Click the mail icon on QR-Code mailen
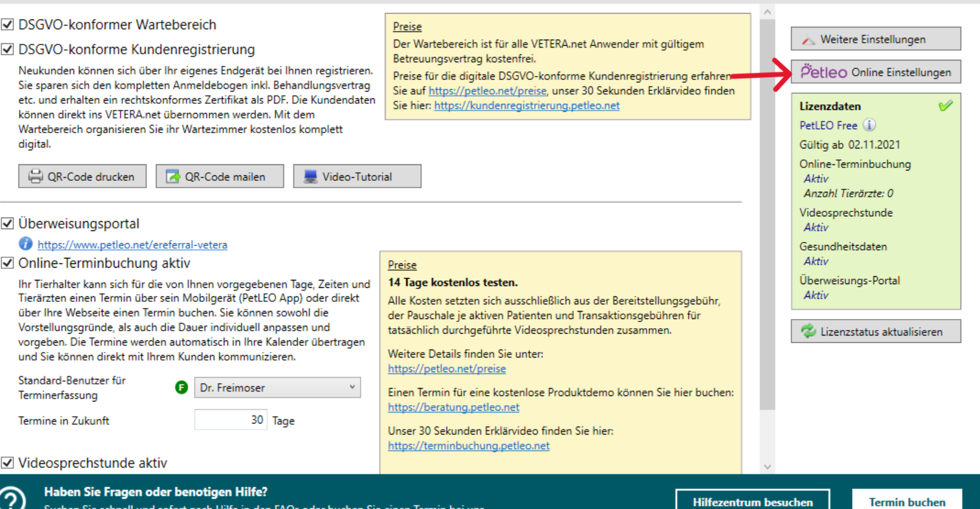 [174, 176]
